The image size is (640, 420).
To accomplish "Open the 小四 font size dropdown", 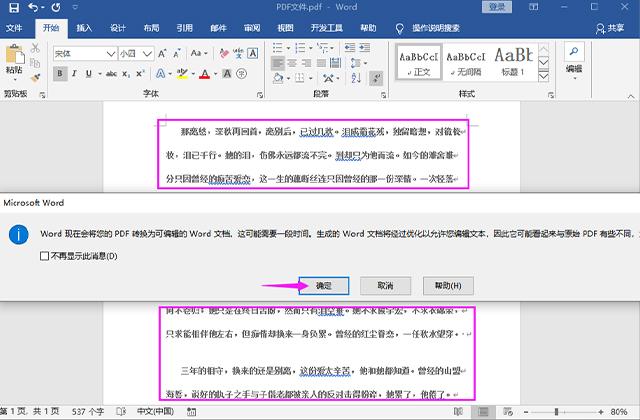I will tap(148, 53).
